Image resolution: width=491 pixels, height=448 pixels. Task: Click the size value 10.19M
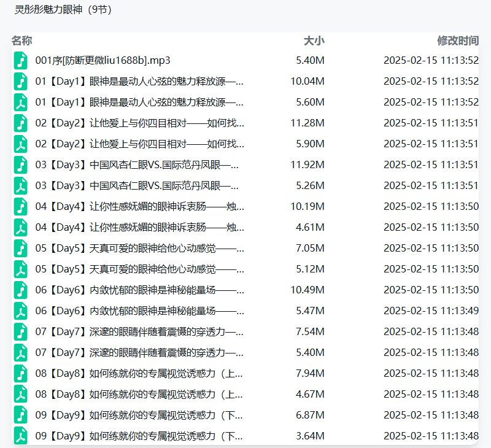[307, 207]
